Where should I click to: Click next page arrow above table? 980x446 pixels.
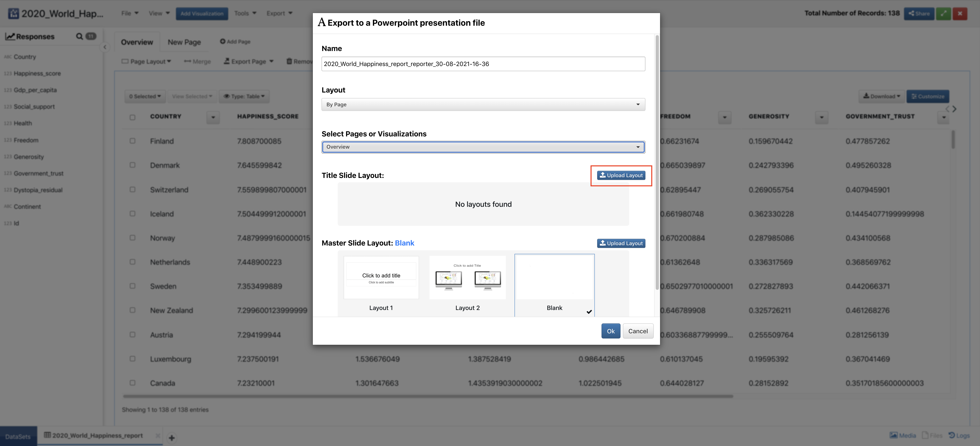(x=954, y=109)
